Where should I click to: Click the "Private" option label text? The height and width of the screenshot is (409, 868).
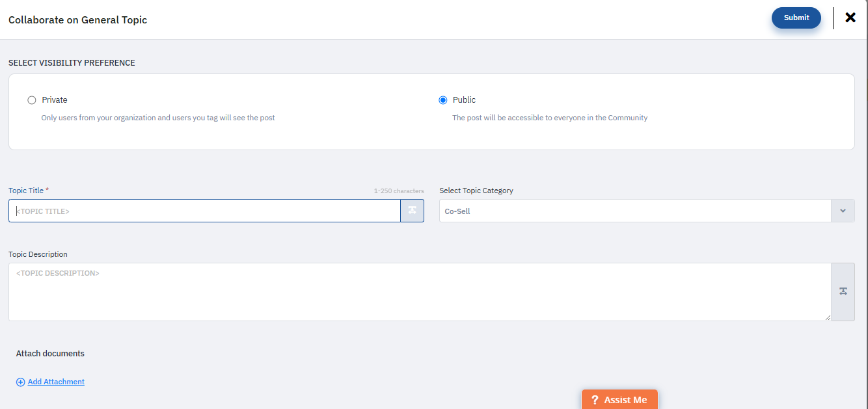pos(55,100)
